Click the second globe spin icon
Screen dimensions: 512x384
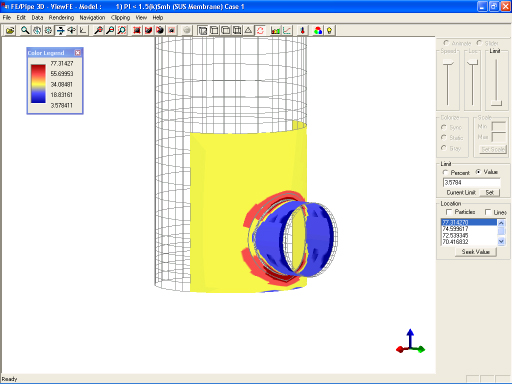coord(48,31)
